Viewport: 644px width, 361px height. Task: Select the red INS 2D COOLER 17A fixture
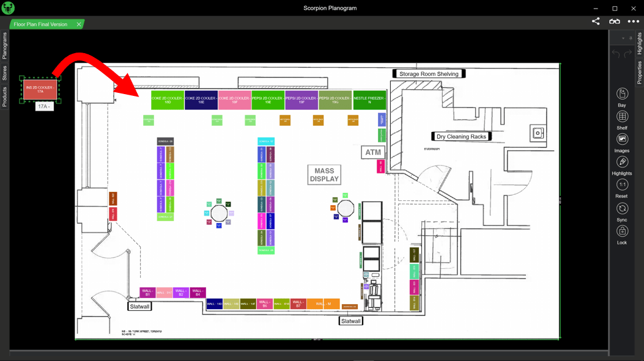39,89
